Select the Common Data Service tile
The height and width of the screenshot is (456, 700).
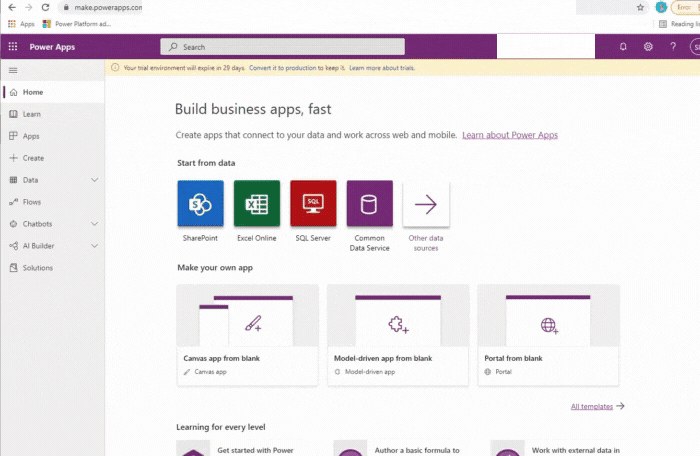370,204
